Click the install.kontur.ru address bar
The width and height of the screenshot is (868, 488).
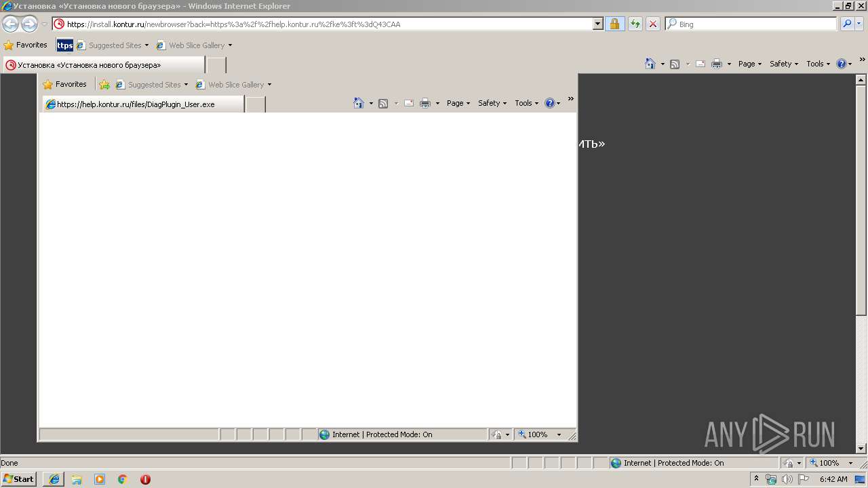(323, 24)
